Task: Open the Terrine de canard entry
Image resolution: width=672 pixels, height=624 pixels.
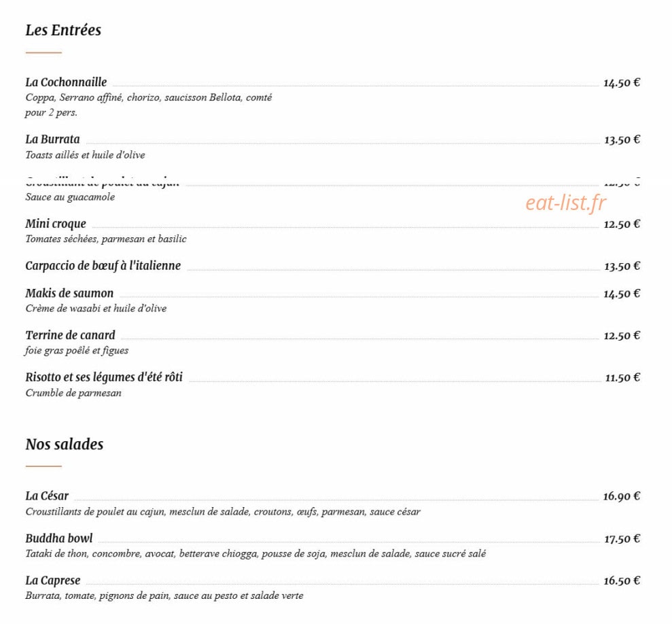Action: pos(70,335)
